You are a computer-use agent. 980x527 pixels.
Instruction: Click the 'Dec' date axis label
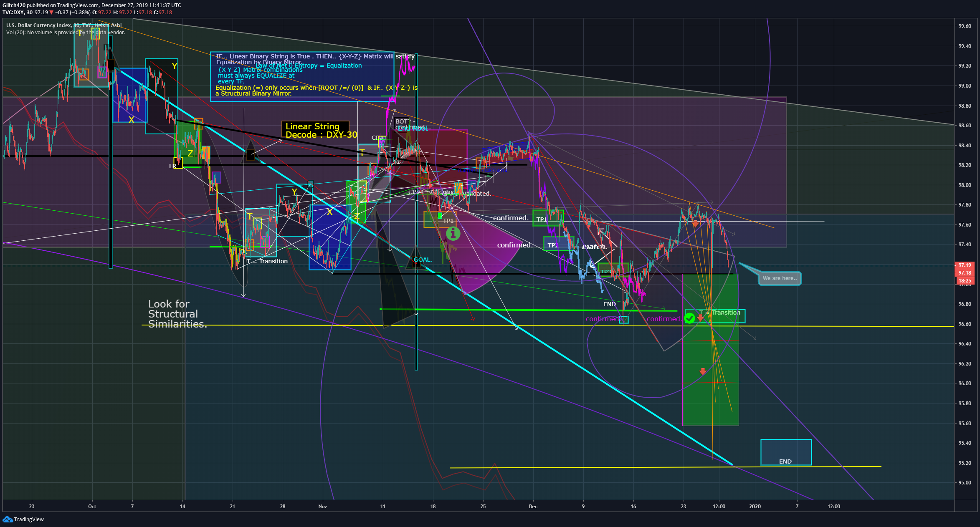tap(533, 507)
